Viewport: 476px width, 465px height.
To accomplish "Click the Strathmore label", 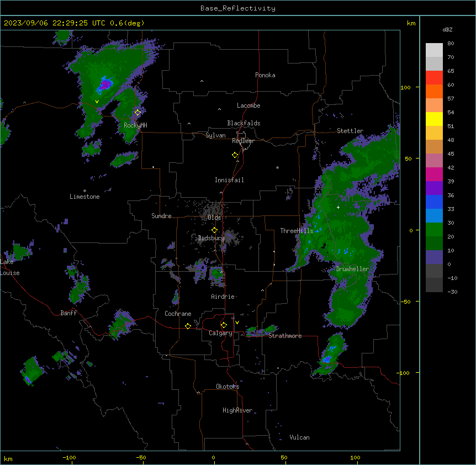I will (285, 336).
